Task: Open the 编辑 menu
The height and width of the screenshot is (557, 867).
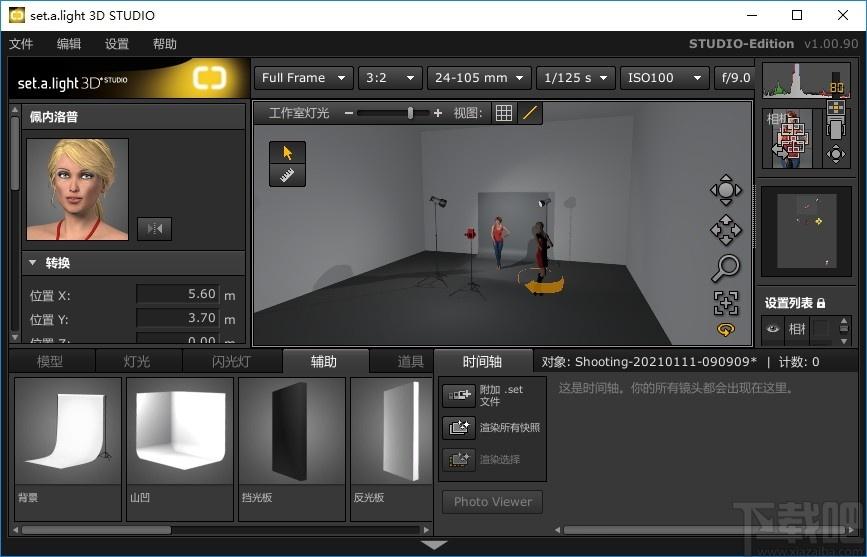Action: [69, 44]
